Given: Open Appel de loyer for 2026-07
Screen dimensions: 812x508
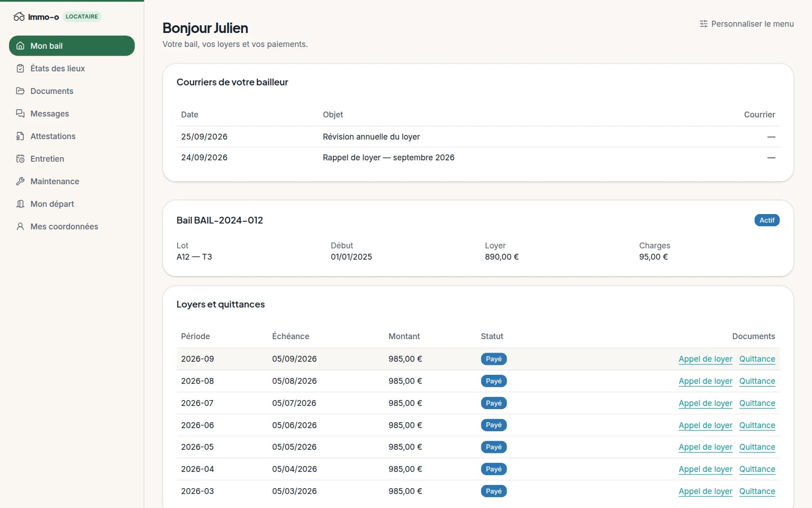Looking at the screenshot, I should point(706,403).
